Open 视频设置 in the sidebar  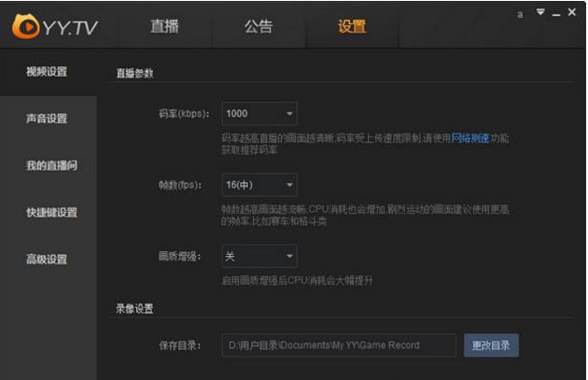[x=47, y=72]
